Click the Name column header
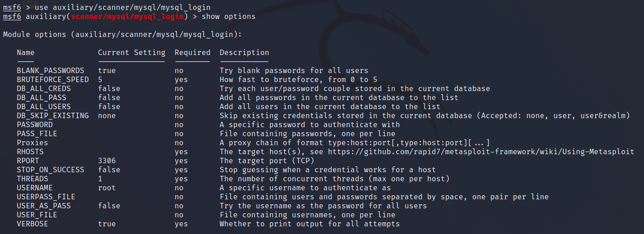The width and height of the screenshot is (644, 234). pos(26,53)
